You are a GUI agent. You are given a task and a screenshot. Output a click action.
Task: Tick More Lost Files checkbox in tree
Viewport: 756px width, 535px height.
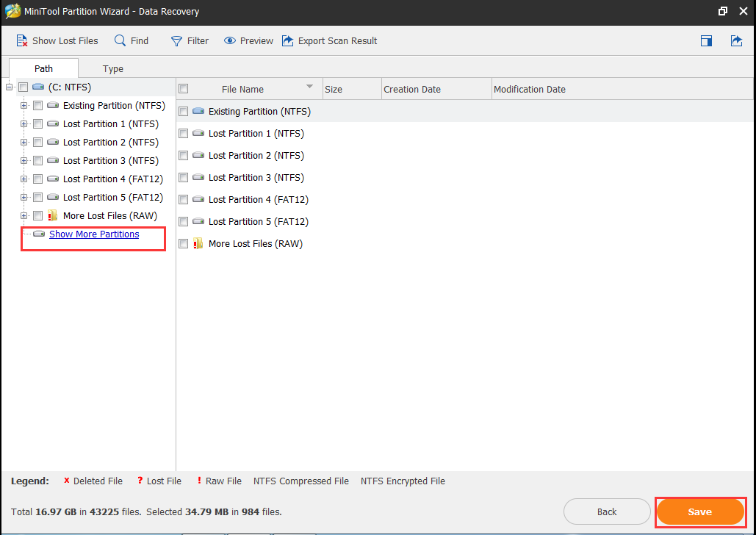(x=37, y=215)
